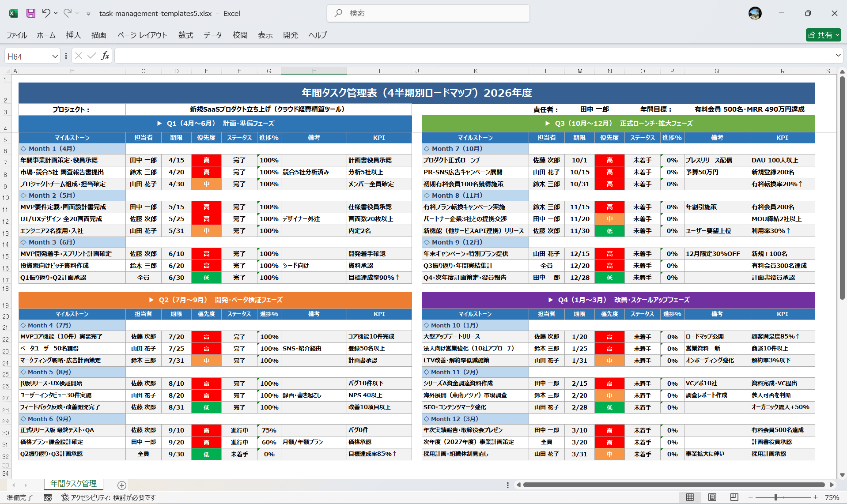Viewport: 847px width, 504px height.
Task: Click zoom in plus button
Action: click(815, 497)
